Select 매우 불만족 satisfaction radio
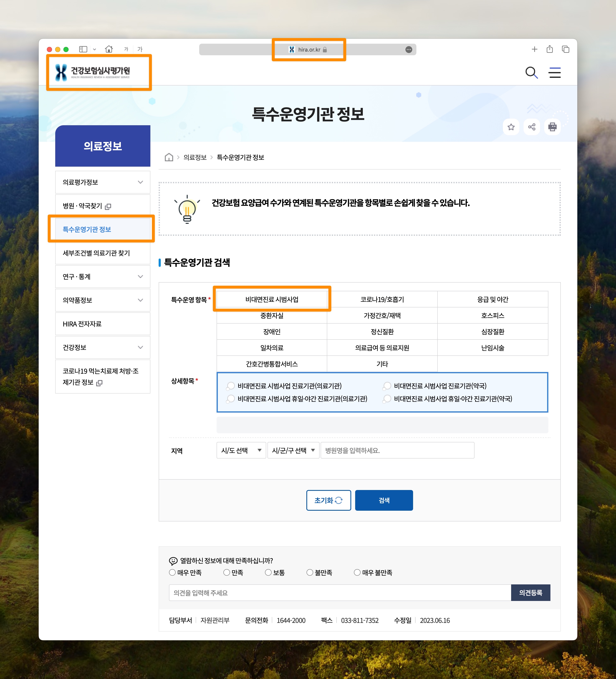The image size is (616, 679). pyautogui.click(x=357, y=572)
